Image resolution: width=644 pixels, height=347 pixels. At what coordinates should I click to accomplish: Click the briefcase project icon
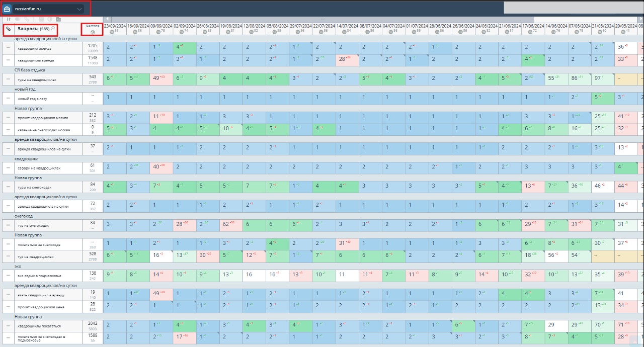[8, 9]
